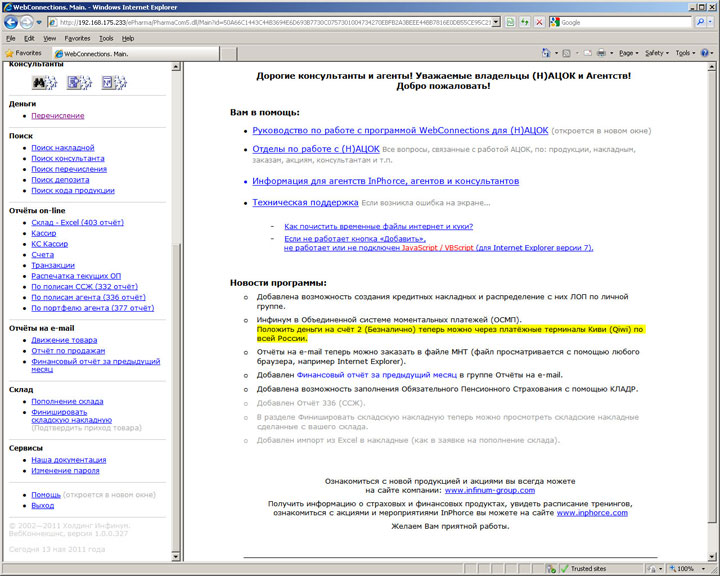Select the WebConnections. Main. tab
Viewport: 720px width, 576px height.
click(135, 54)
